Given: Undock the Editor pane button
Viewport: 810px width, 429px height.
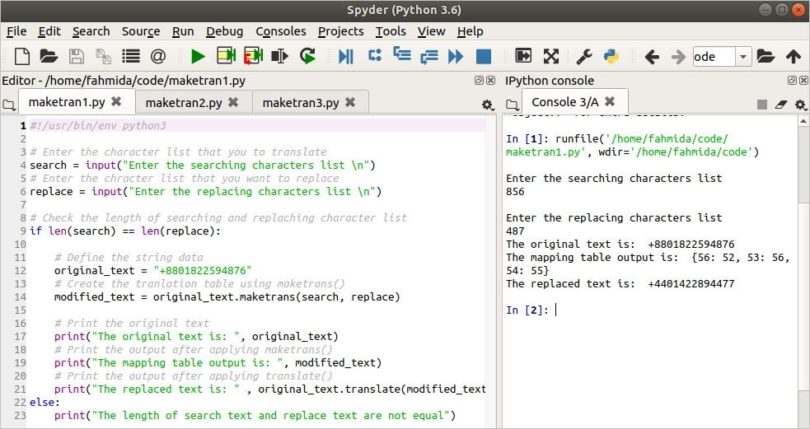Looking at the screenshot, I should tap(479, 80).
